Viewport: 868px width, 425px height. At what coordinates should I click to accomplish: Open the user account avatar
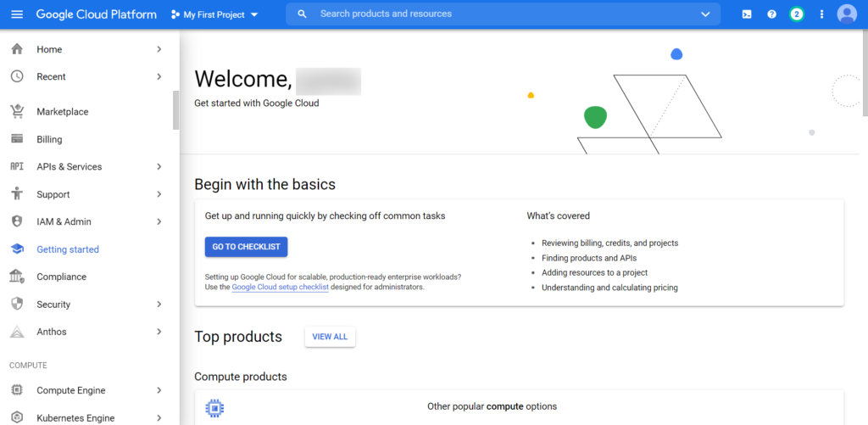click(847, 14)
